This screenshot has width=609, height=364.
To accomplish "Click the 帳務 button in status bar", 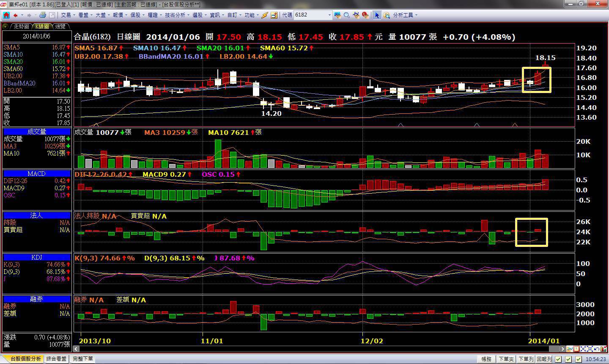I will coord(486,359).
